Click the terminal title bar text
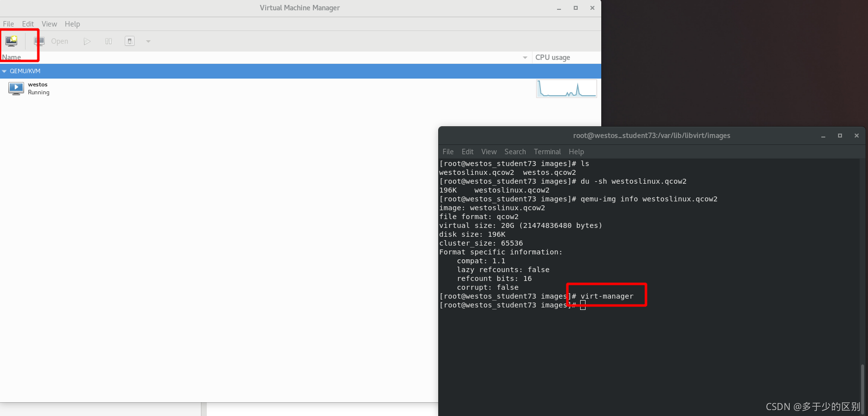Viewport: 868px width, 416px height. click(651, 136)
